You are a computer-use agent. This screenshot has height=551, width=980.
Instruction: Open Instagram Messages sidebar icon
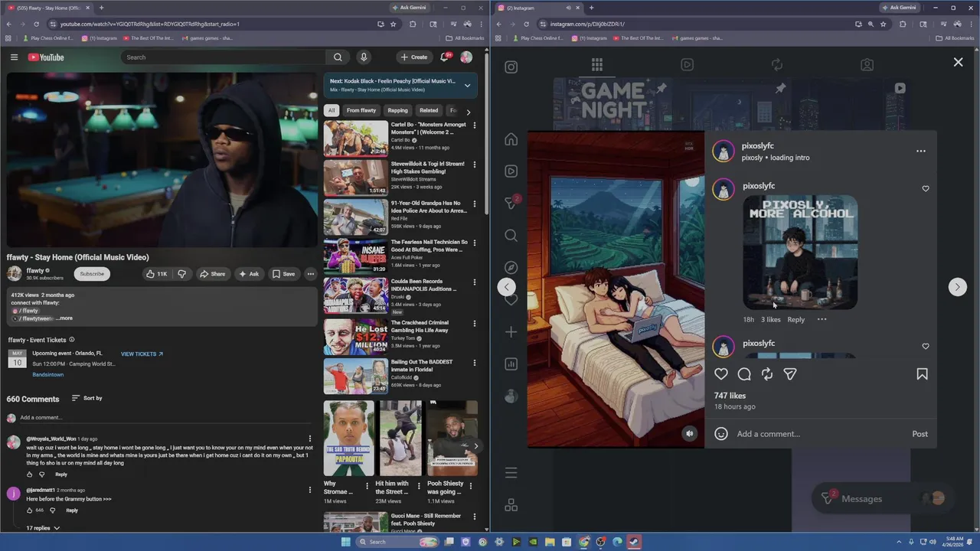[x=511, y=204]
